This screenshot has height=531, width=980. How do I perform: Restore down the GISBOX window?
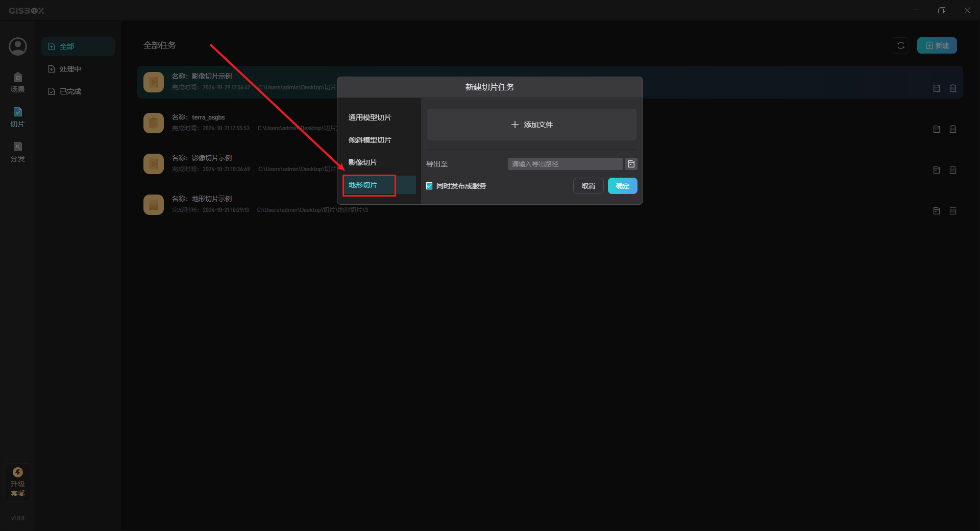click(942, 10)
